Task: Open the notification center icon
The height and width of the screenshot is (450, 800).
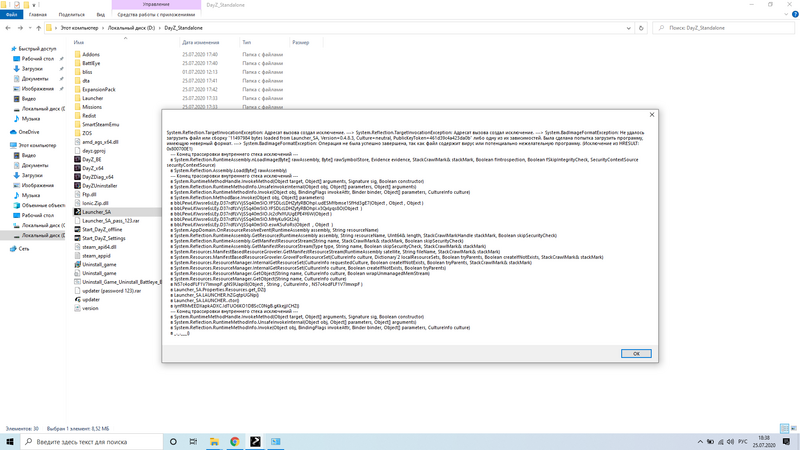Action: pyautogui.click(x=786, y=442)
